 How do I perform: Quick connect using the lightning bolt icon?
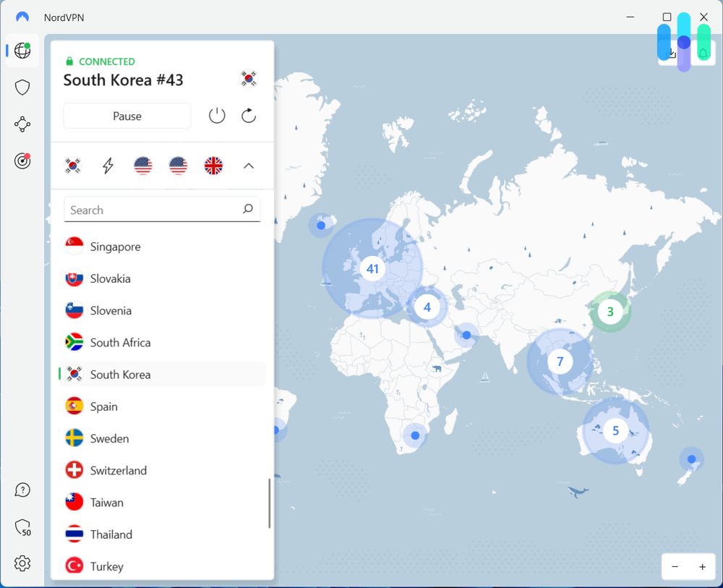tap(108, 166)
